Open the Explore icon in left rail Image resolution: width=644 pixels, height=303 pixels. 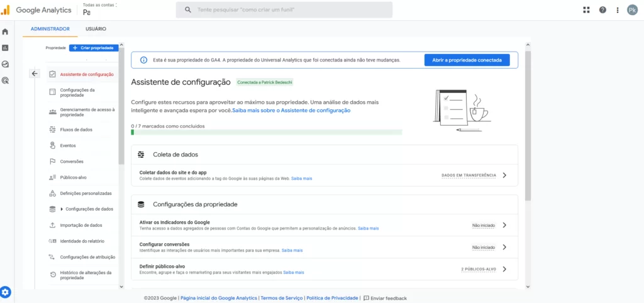[5, 65]
